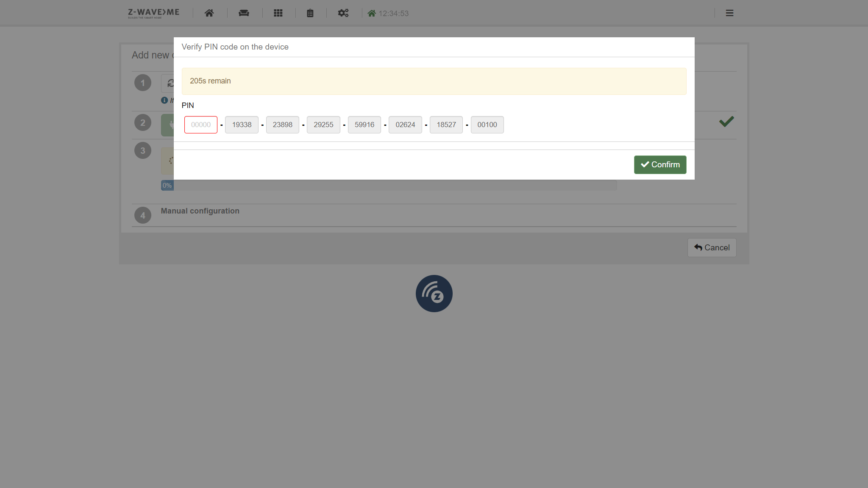Click the PIN segment 18527
The height and width of the screenshot is (488, 868).
click(x=446, y=125)
